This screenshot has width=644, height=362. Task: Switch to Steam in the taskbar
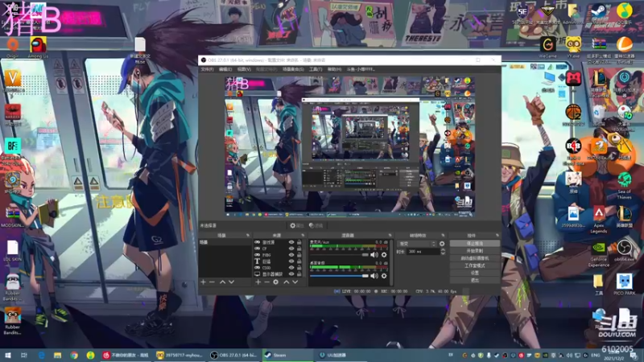287,355
